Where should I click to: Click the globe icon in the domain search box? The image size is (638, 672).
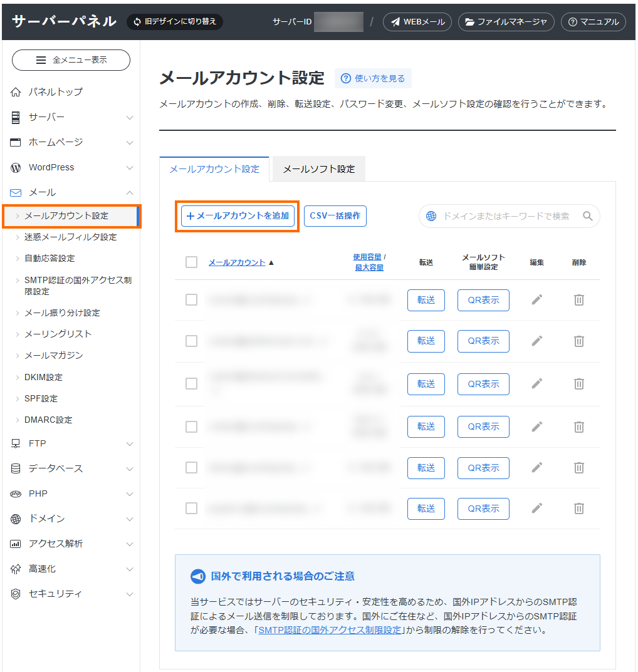coord(431,216)
